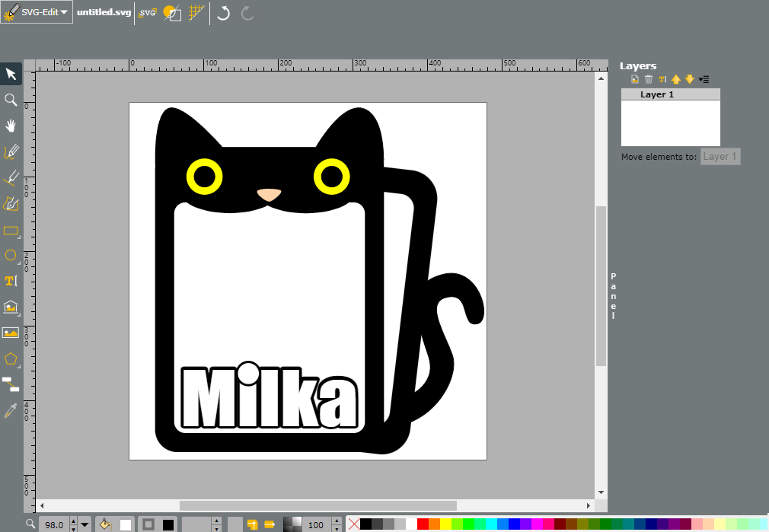
Task: Pick the Rectangle shape tool
Action: (11, 231)
